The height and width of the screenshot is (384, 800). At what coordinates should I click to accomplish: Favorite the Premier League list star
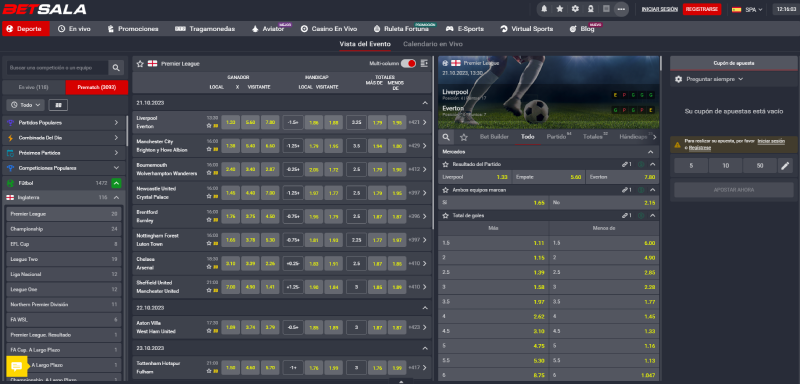pos(140,64)
